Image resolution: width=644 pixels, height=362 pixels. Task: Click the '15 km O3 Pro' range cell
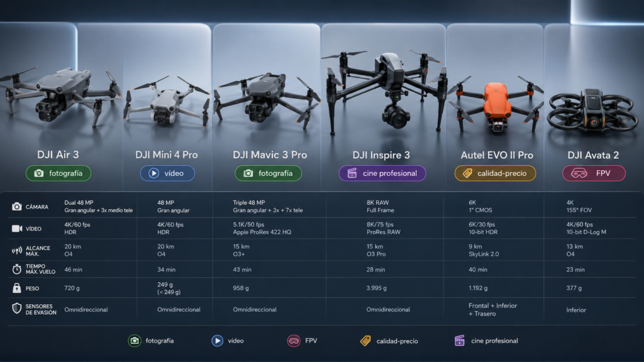(376, 250)
